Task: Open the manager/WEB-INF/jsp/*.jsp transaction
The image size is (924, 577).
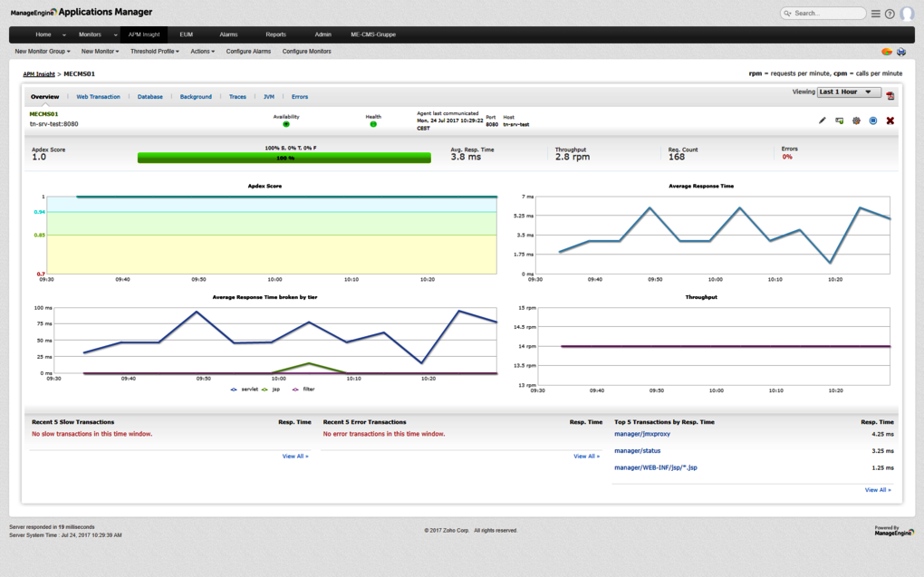Action: [x=655, y=468]
